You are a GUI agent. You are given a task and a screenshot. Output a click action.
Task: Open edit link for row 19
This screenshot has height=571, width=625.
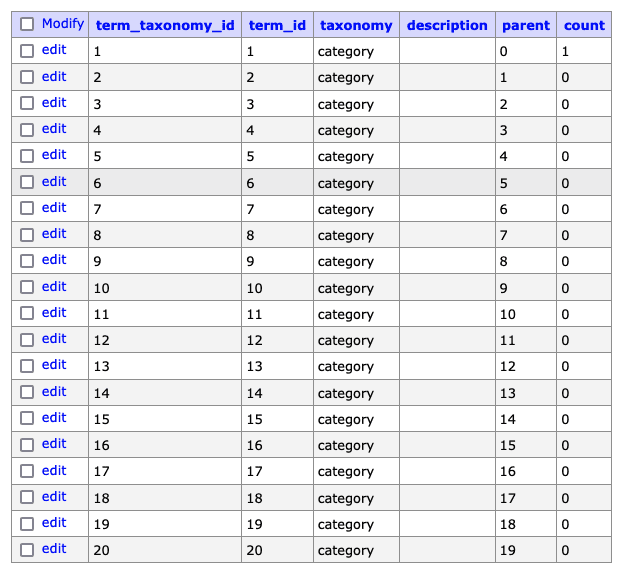(54, 522)
